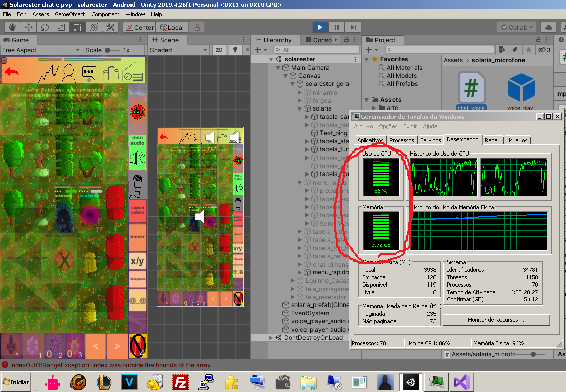Click the Monitor de Recursos button
The width and height of the screenshot is (566, 392).
(x=495, y=320)
